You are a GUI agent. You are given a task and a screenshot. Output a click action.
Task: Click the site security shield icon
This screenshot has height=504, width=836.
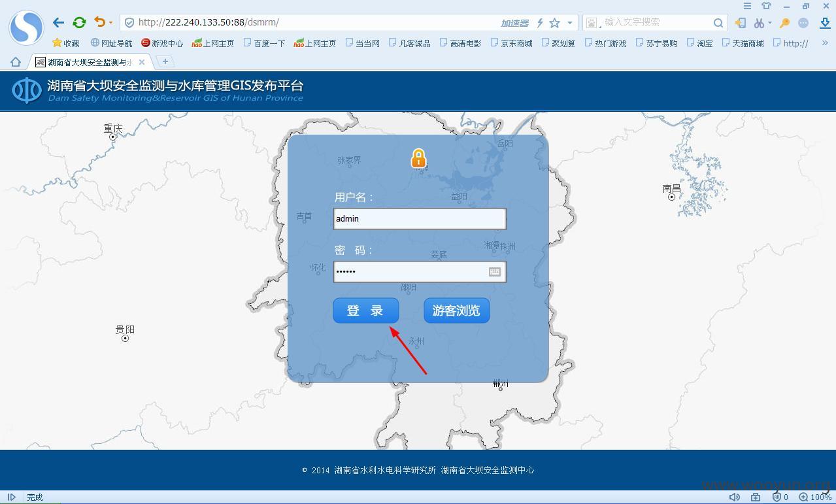click(x=129, y=22)
